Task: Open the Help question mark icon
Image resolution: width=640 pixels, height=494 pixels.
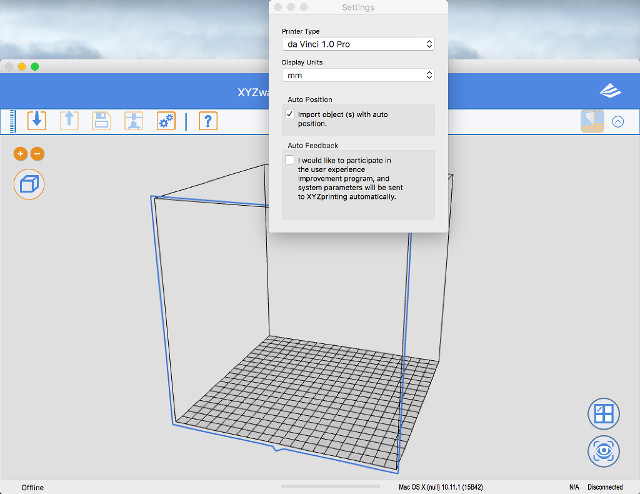Action: [x=208, y=121]
